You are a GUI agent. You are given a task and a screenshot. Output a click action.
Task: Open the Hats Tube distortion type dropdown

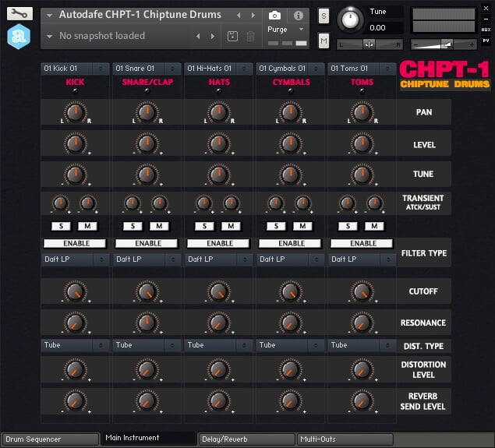coord(218,345)
